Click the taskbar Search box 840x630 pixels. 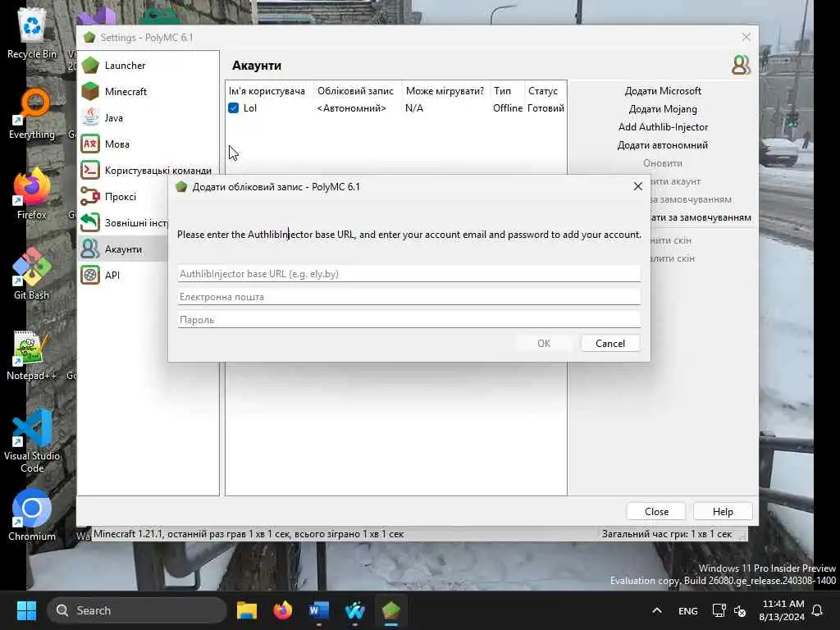pyautogui.click(x=137, y=610)
